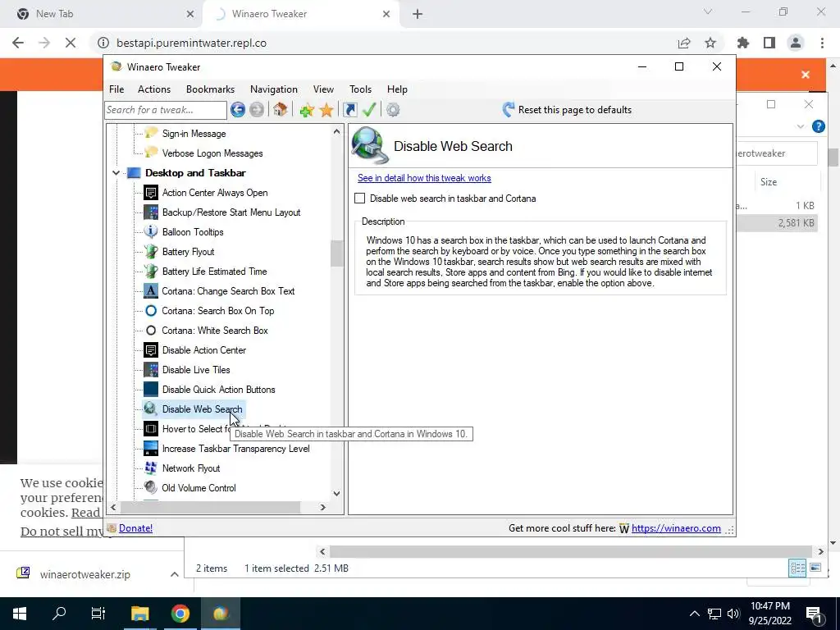Select the Sign-in Message tree item

[194, 134]
